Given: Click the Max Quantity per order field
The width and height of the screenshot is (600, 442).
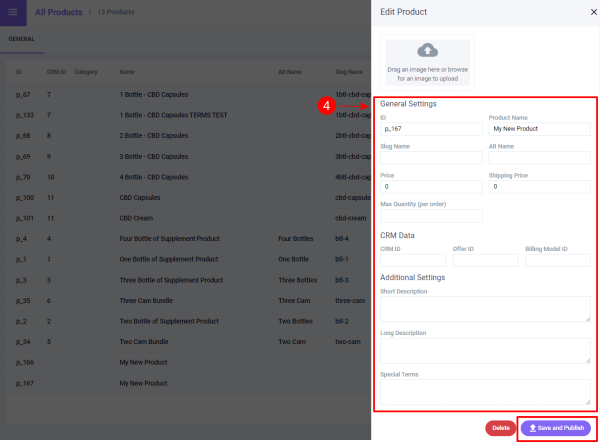Looking at the screenshot, I should click(431, 215).
